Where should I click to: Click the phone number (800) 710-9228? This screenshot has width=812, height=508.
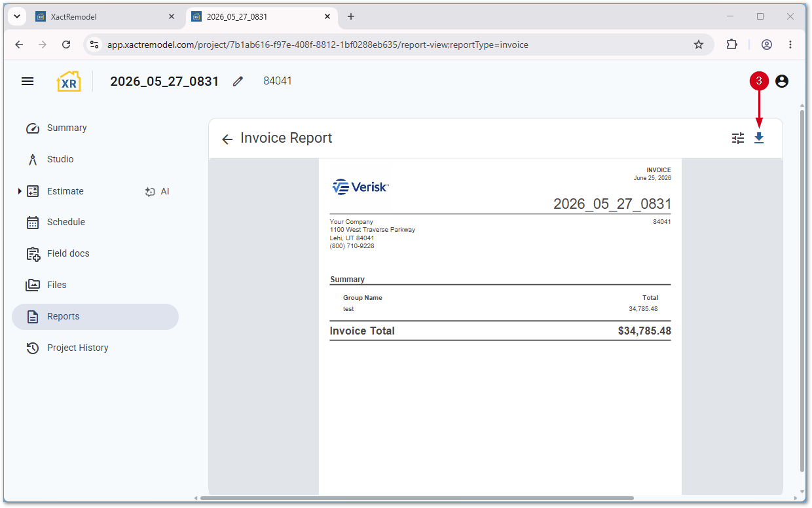point(352,246)
